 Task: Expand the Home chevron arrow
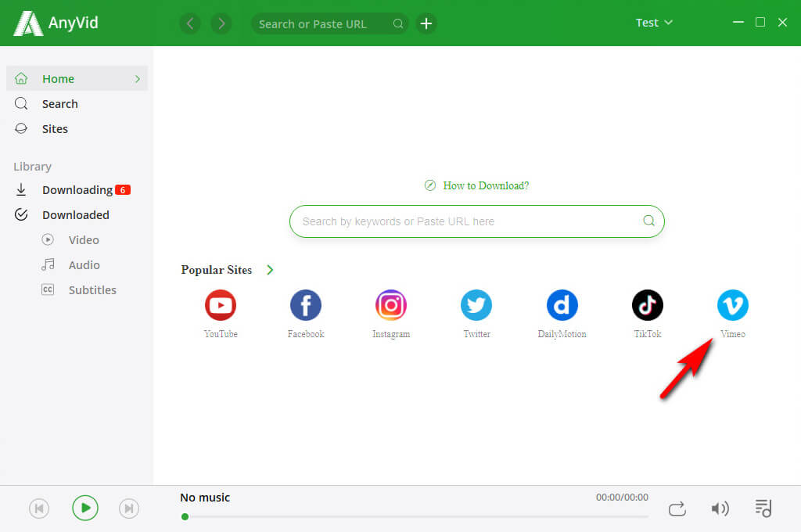pyautogui.click(x=138, y=79)
